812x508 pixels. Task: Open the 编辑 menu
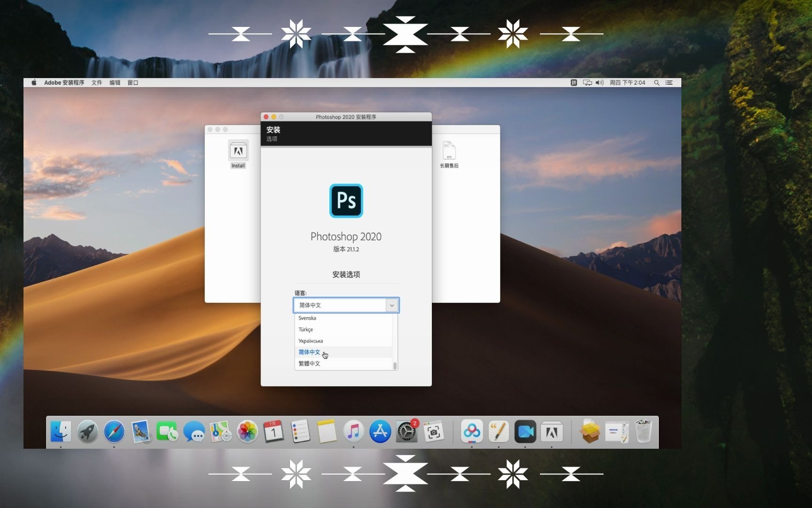point(115,82)
